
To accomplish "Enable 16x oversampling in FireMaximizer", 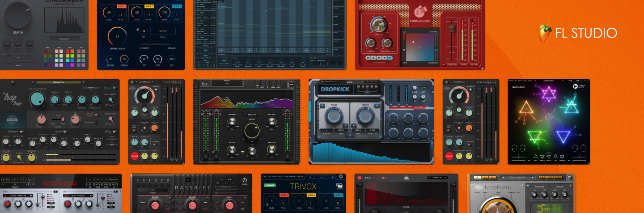I will pyautogui.click(x=389, y=57).
